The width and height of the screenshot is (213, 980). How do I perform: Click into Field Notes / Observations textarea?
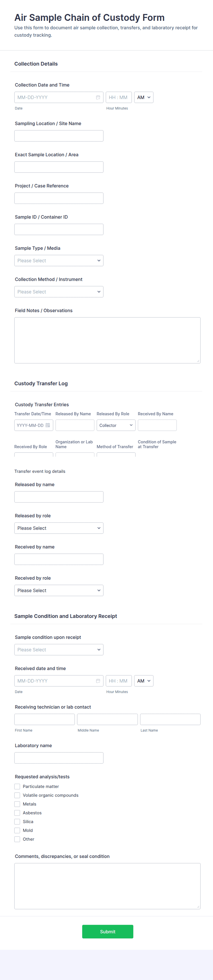coord(107,340)
